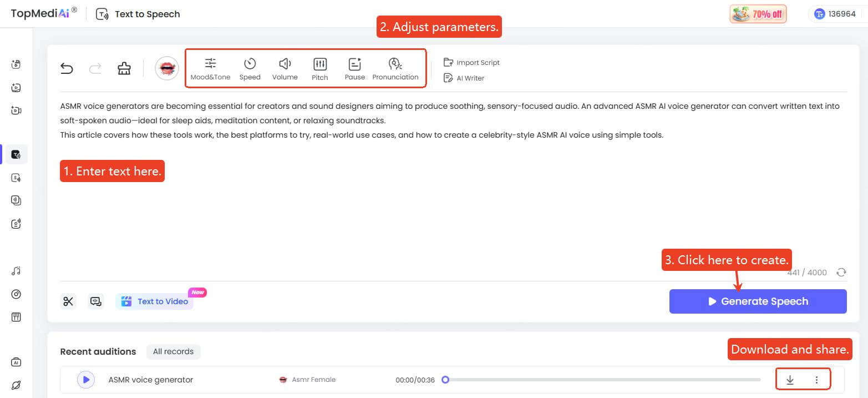The width and height of the screenshot is (868, 398).
Task: Open AI Writer
Action: click(464, 78)
